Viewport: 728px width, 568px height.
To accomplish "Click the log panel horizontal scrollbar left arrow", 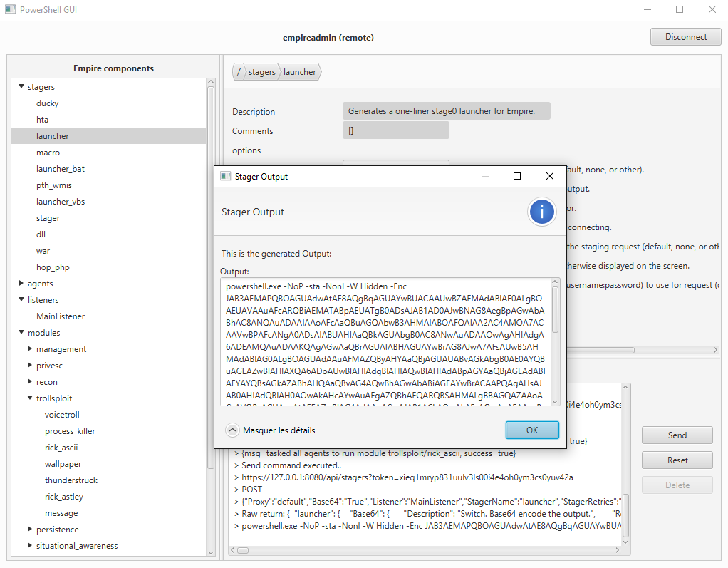I will point(233,550).
